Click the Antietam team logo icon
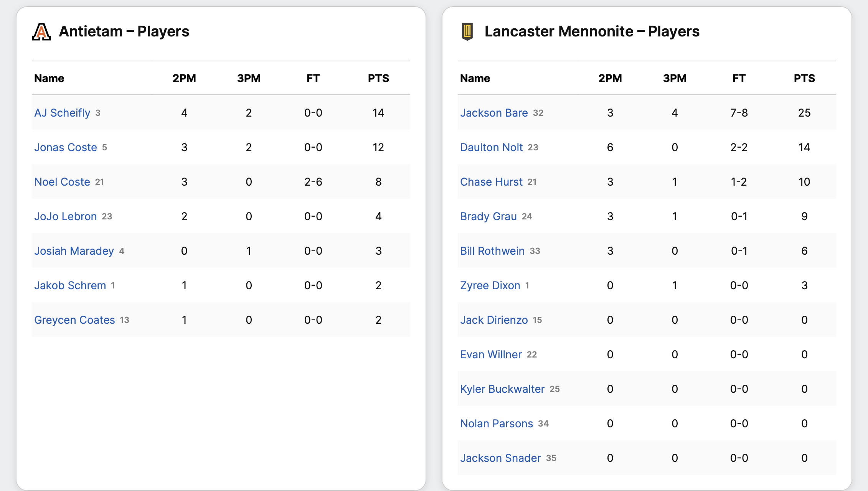The height and width of the screenshot is (491, 868). [x=41, y=32]
